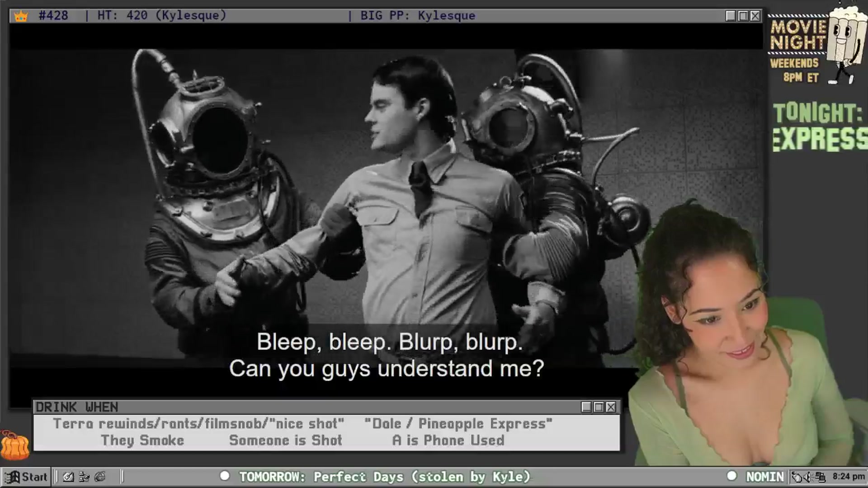Click the 'MOVIE NIGHT' logo text
This screenshot has height=488, width=868.
click(798, 35)
